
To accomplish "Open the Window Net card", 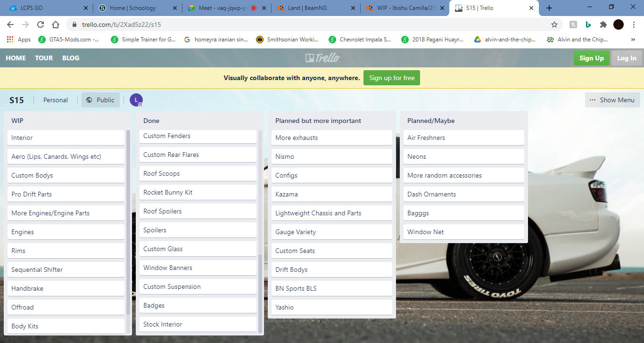I will pyautogui.click(x=464, y=232).
